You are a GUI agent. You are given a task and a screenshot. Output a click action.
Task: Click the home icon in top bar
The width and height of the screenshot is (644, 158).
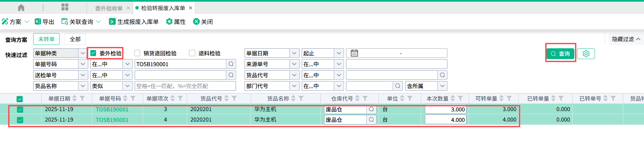[21, 8]
